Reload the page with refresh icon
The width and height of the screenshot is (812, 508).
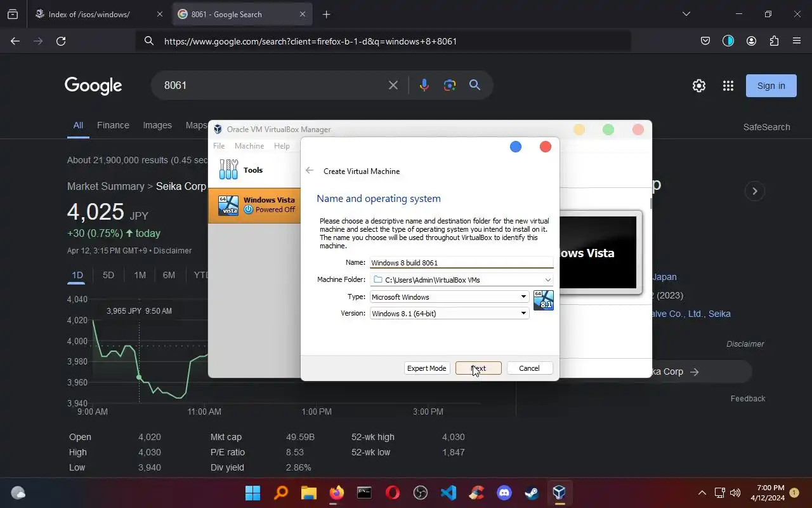(61, 41)
